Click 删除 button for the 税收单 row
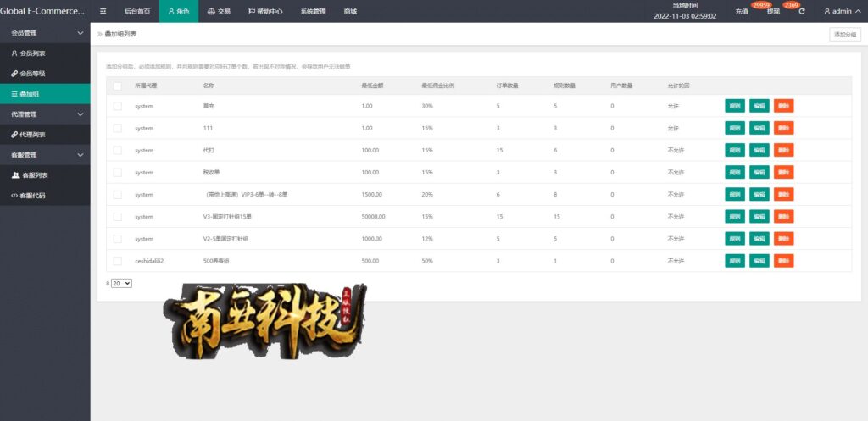868x421 pixels. [783, 172]
